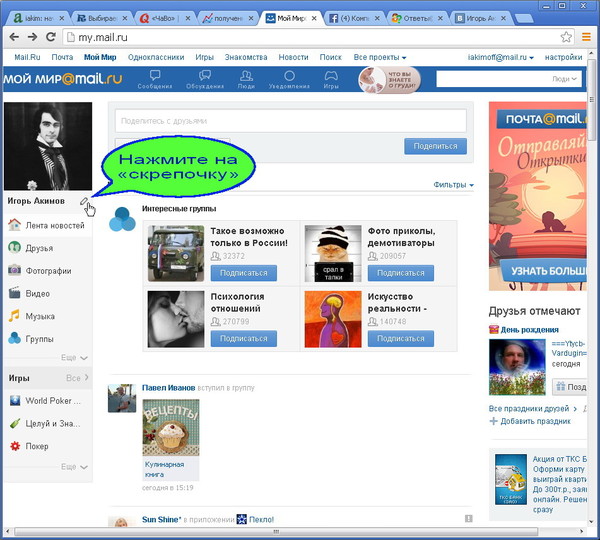This screenshot has height=540, width=600.
Task: Open День рождения link
Action: click(530, 330)
